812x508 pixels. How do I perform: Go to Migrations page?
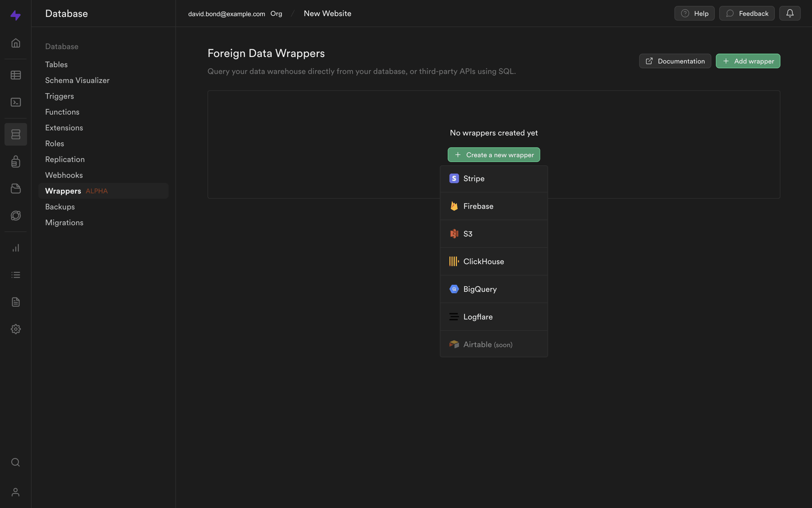click(64, 222)
